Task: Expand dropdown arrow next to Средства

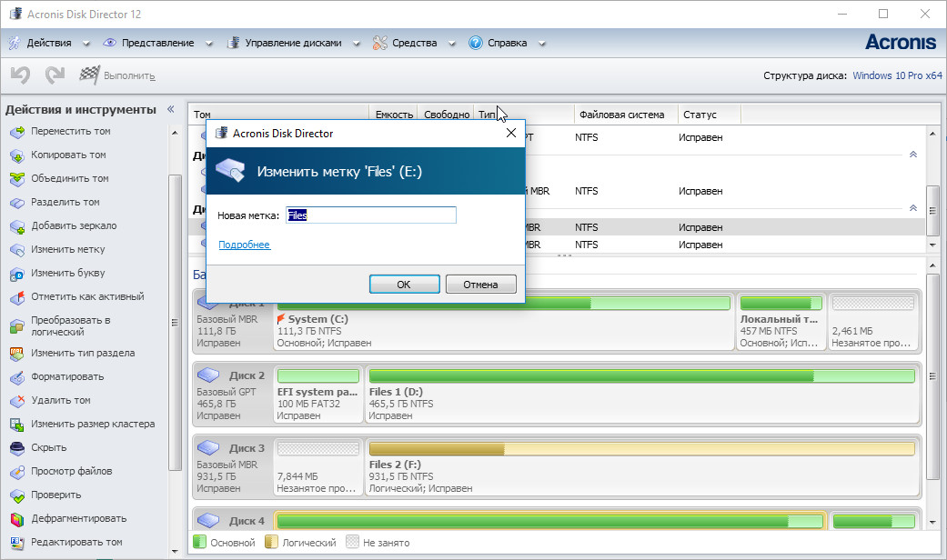Action: point(452,44)
